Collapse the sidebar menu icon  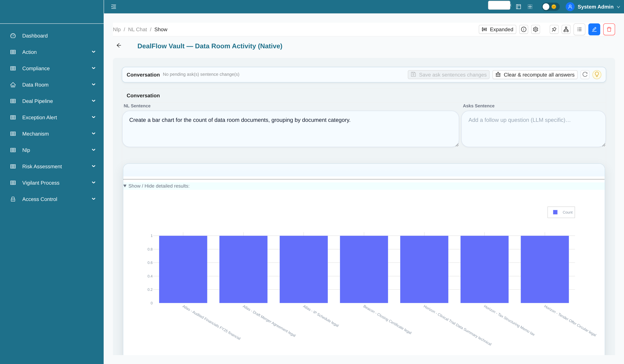point(114,7)
